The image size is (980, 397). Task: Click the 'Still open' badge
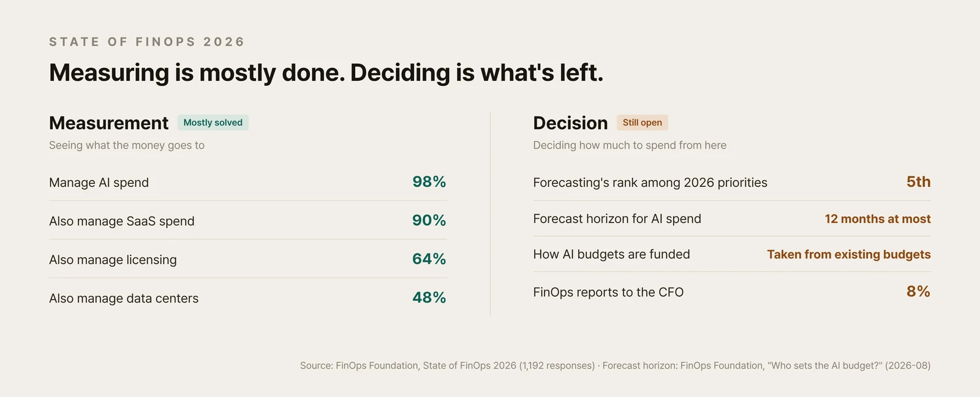642,123
